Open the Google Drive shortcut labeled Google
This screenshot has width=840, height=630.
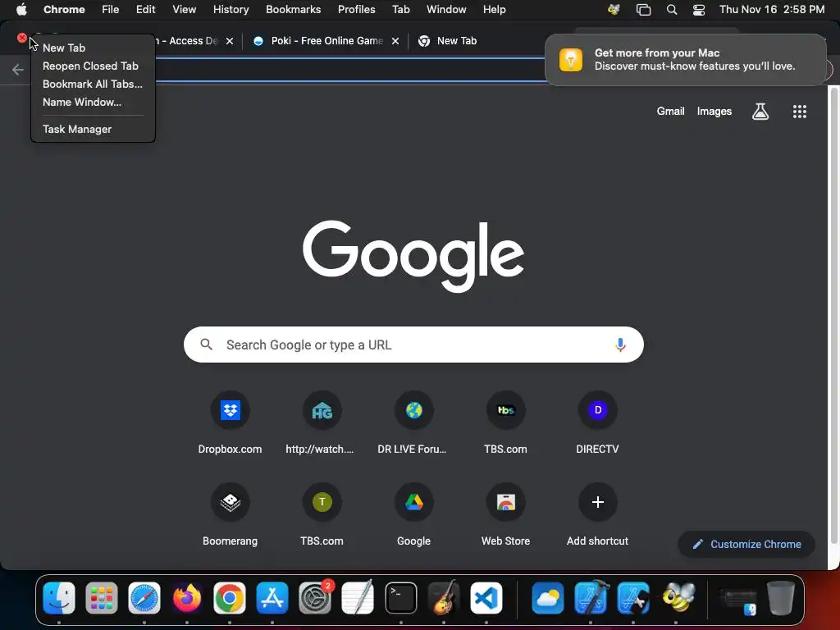pyautogui.click(x=413, y=502)
